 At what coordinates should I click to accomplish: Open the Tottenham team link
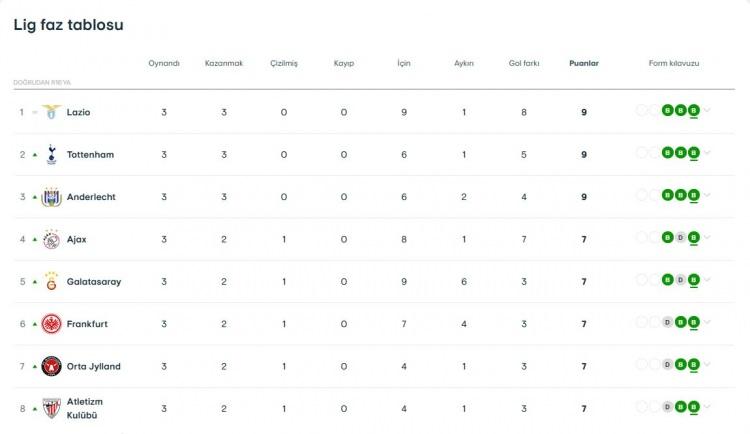pyautogui.click(x=90, y=155)
